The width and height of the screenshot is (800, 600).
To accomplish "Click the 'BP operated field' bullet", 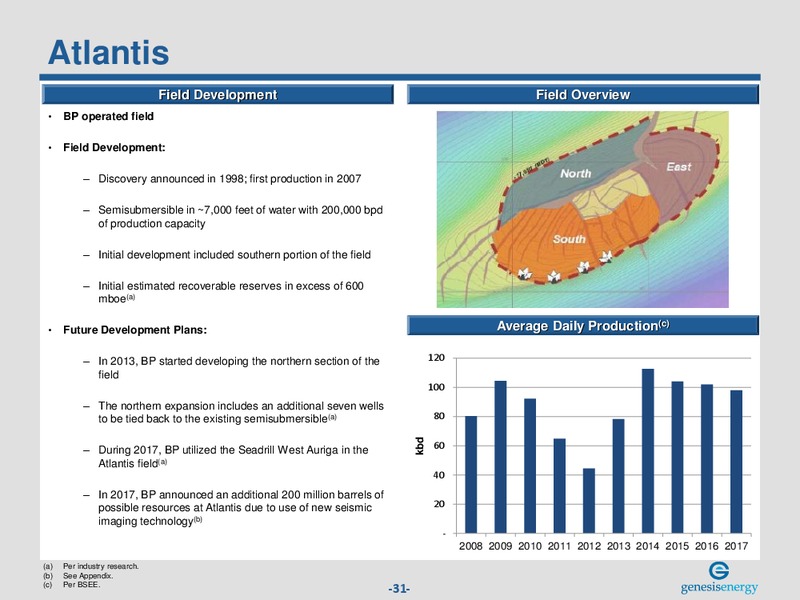I will 108,116.
